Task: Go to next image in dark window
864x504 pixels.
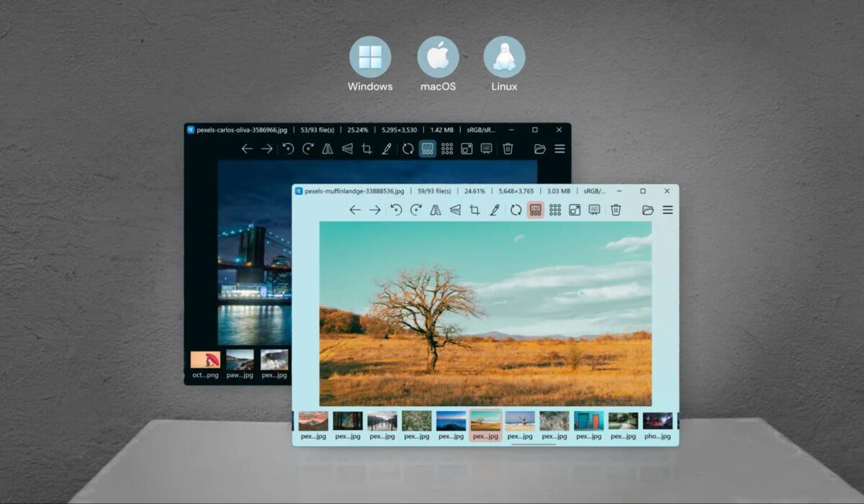Action: coord(267,148)
